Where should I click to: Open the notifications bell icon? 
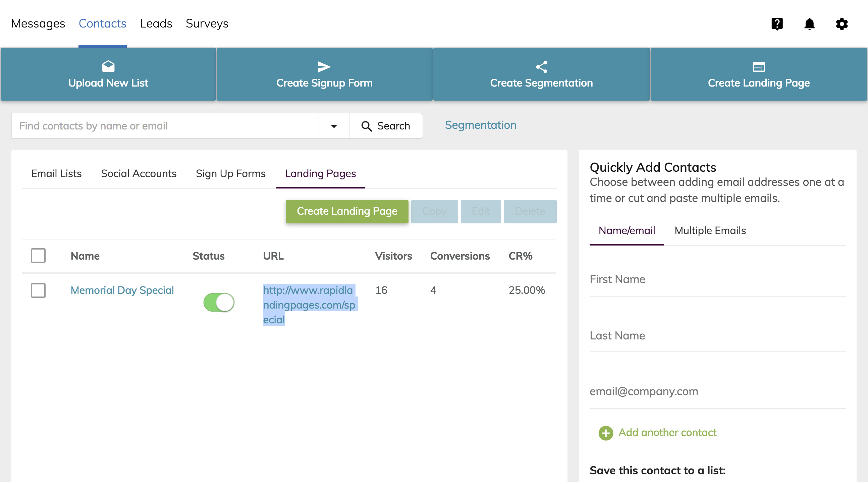pyautogui.click(x=809, y=24)
